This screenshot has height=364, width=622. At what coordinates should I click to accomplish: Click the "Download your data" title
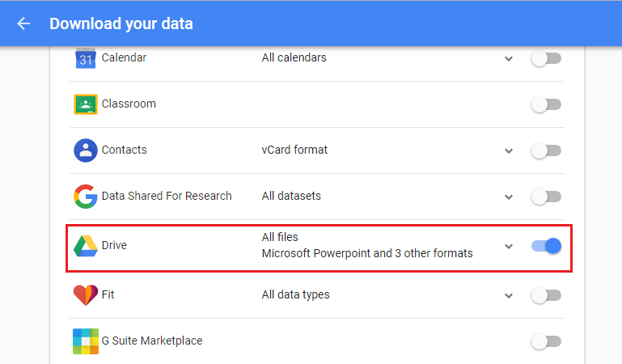(x=121, y=23)
